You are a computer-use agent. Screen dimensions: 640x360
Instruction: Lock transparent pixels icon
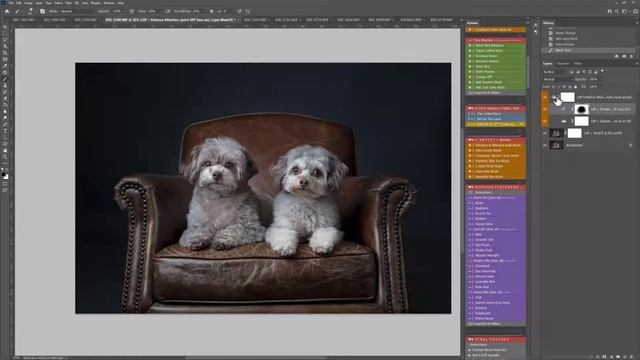[554, 87]
